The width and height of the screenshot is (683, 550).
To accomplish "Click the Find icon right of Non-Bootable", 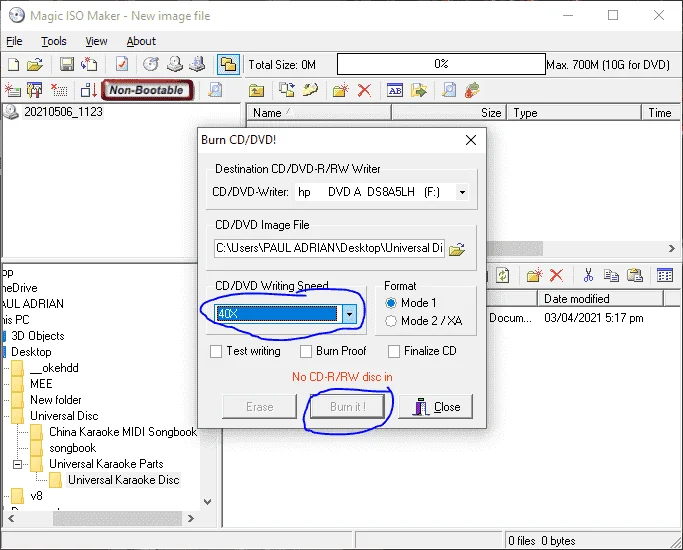I will point(215,90).
